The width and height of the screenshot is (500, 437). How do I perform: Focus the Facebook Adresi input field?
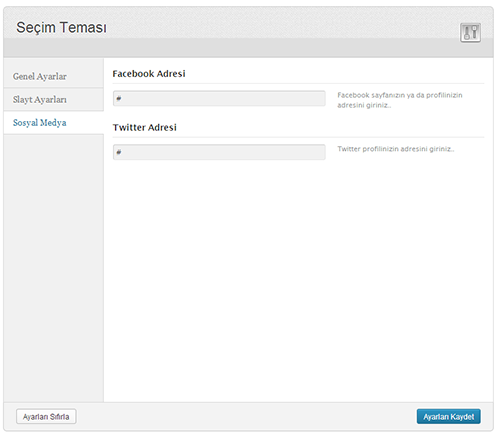click(x=219, y=98)
